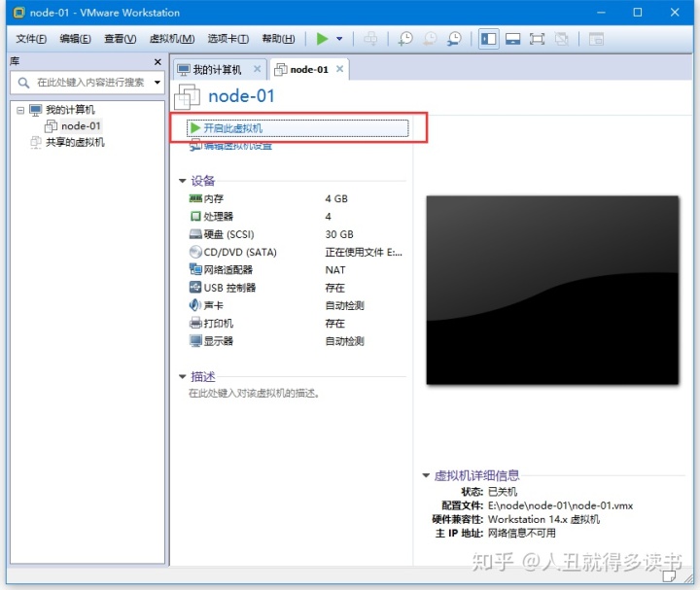
Task: Click the NAT network value
Action: [335, 270]
